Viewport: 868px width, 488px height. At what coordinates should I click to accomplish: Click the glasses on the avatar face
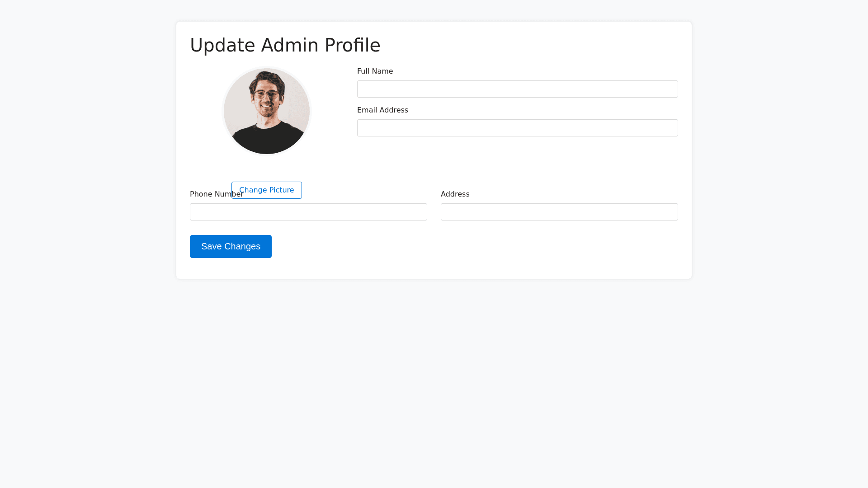click(266, 95)
